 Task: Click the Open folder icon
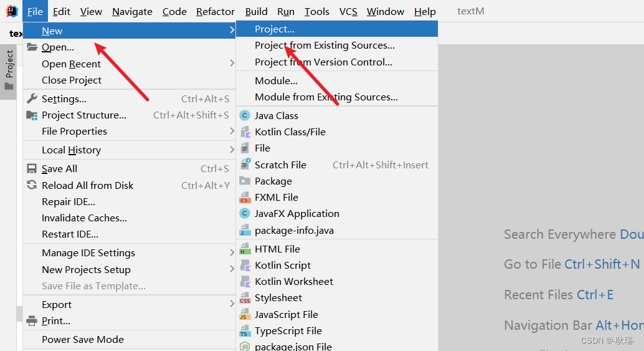pos(32,47)
